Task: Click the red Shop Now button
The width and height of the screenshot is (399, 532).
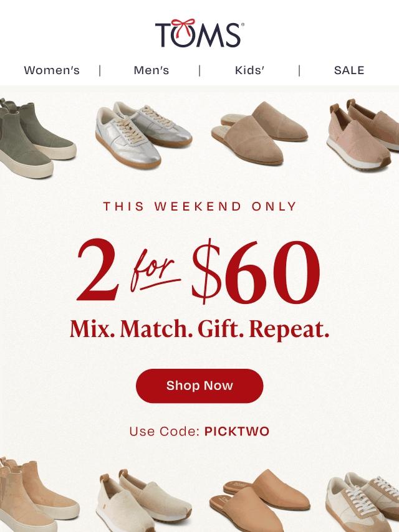Action: (x=199, y=386)
